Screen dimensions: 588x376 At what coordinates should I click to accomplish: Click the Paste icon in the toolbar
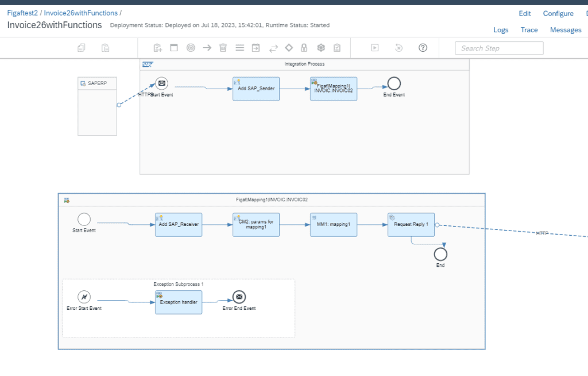click(106, 48)
